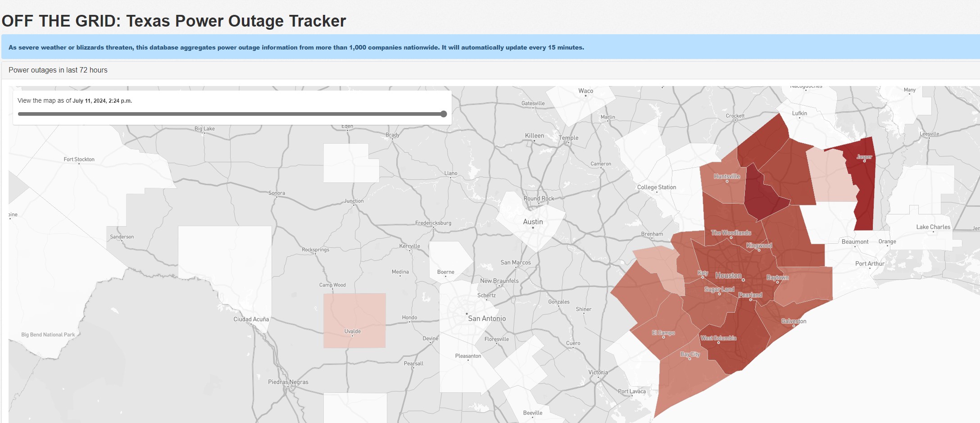
Task: Click the Katy label
Action: click(703, 273)
